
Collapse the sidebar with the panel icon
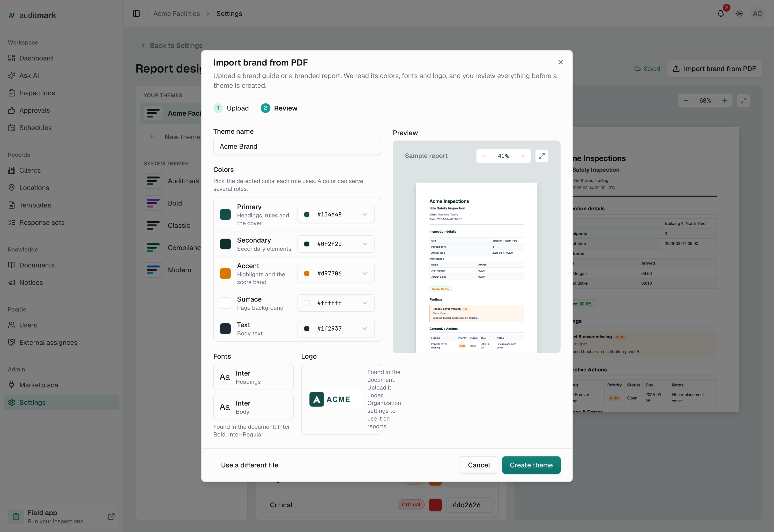(x=136, y=14)
